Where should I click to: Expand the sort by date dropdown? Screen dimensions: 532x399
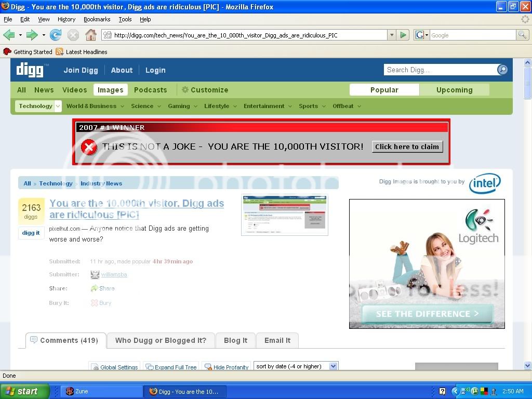333,366
